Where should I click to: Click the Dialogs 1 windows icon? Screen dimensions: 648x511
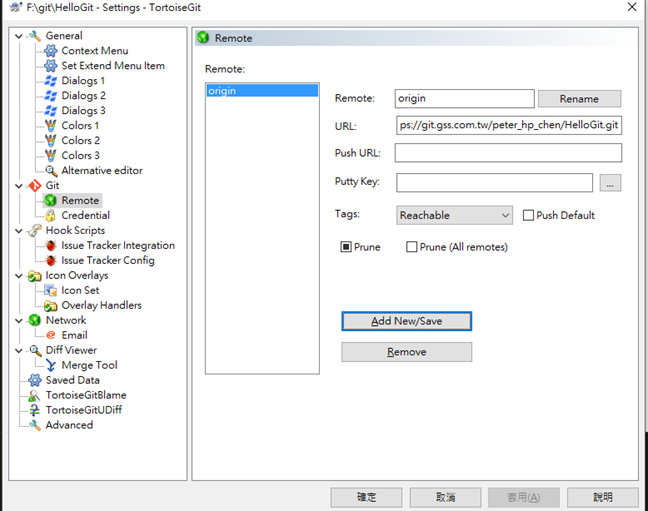(x=50, y=81)
